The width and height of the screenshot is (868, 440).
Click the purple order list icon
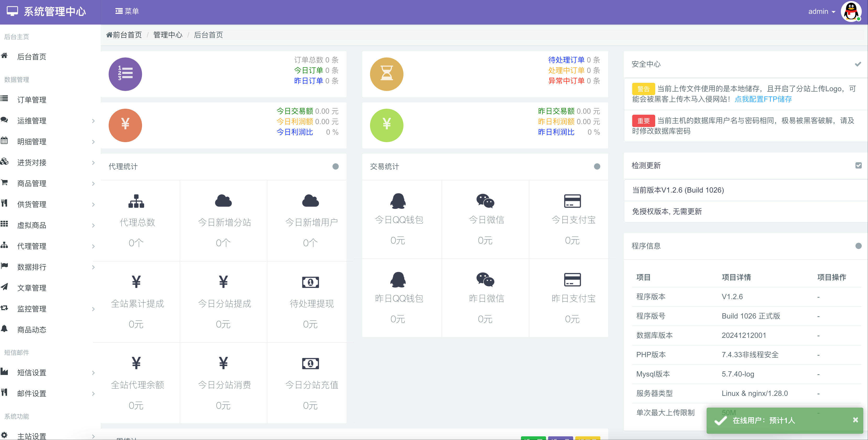[x=125, y=74]
